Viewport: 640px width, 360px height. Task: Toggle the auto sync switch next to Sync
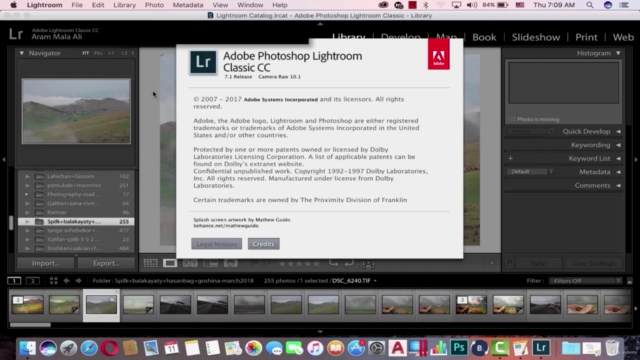[x=509, y=263]
